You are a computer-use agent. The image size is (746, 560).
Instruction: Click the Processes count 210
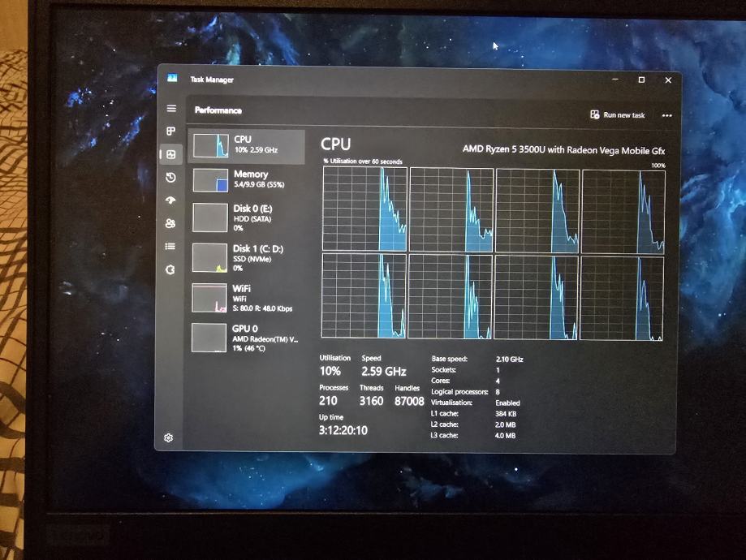pyautogui.click(x=328, y=401)
